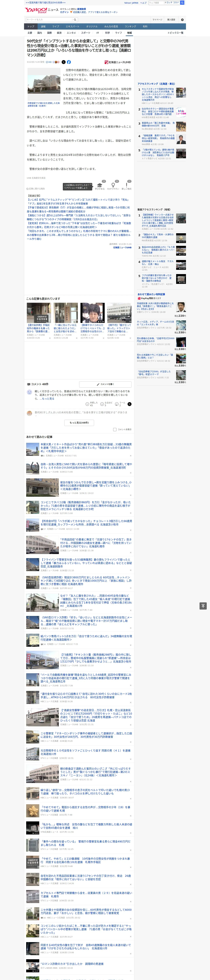Select the 国際 category
Screen dimensions: 210x980
49,33
